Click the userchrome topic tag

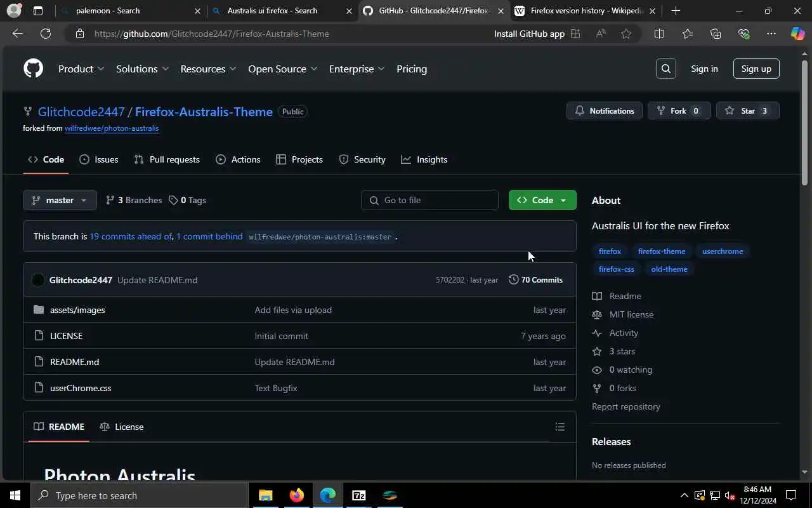723,251
